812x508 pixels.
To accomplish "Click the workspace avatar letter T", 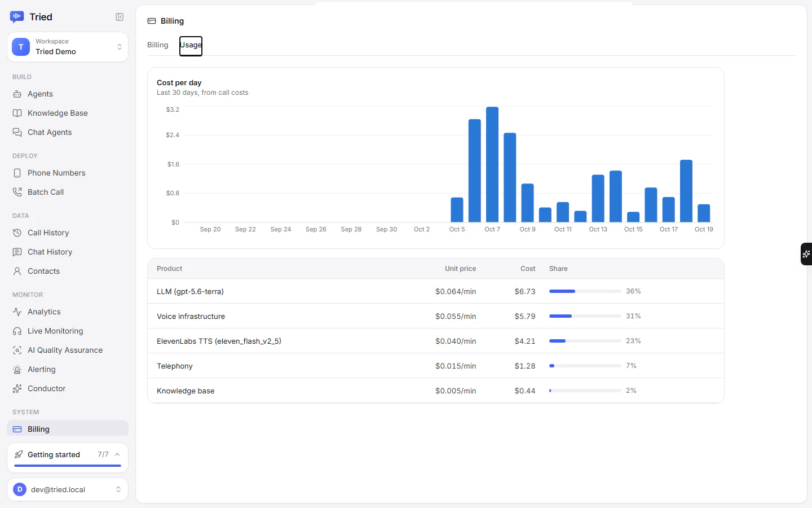I will tap(21, 47).
